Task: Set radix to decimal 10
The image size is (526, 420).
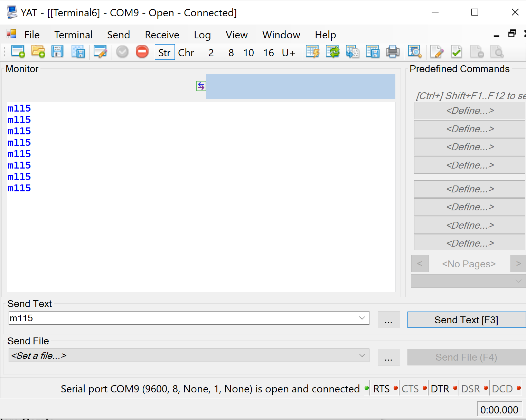Action: click(249, 52)
